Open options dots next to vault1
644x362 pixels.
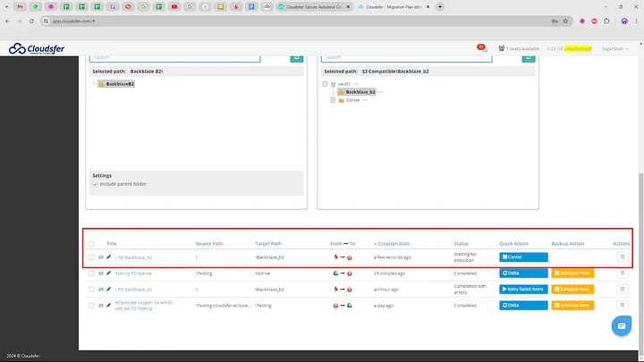[356, 84]
